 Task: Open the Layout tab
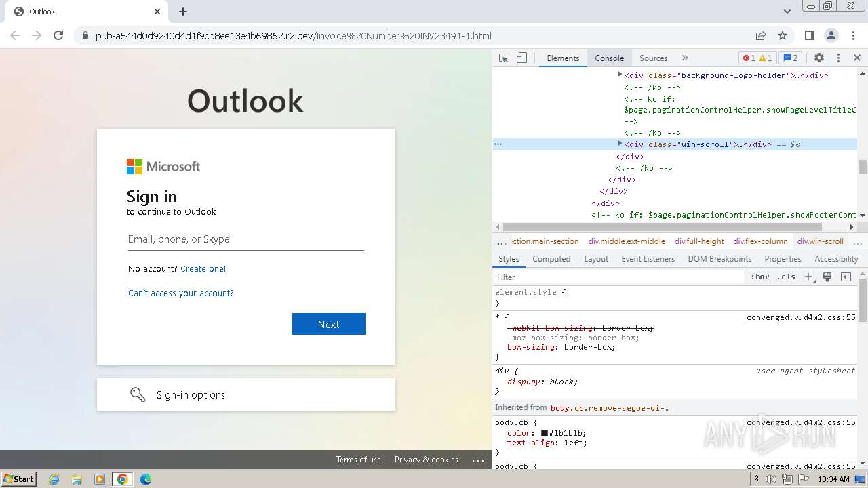click(x=596, y=259)
